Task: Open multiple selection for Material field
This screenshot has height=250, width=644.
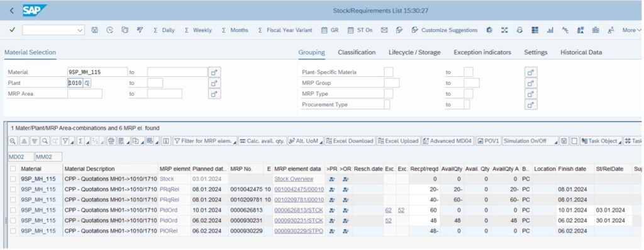Action: (214, 72)
